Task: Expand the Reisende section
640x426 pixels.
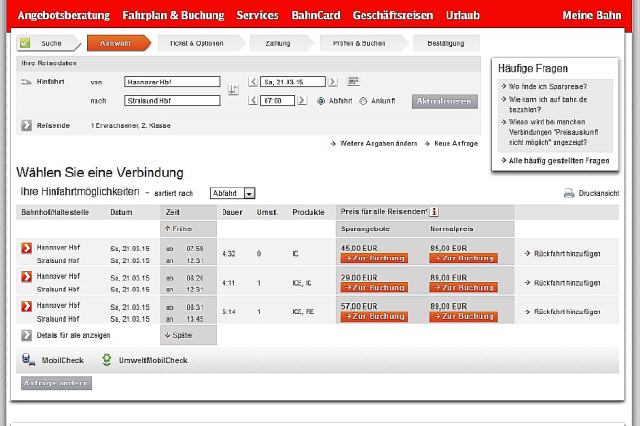Action: click(26, 126)
